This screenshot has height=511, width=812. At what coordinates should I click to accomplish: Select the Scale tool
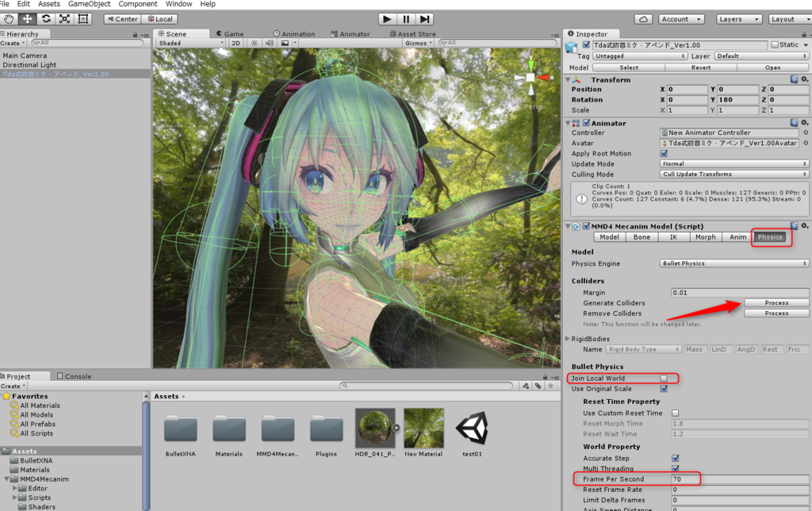65,19
